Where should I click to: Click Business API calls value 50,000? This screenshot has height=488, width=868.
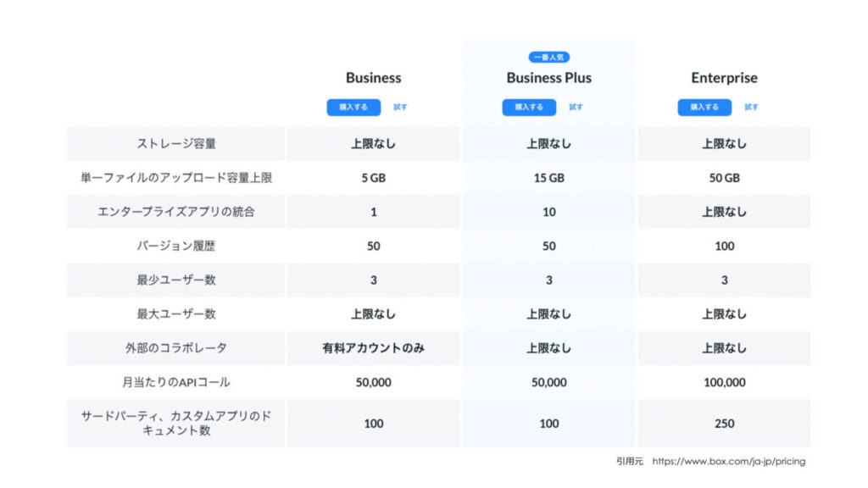tap(374, 382)
